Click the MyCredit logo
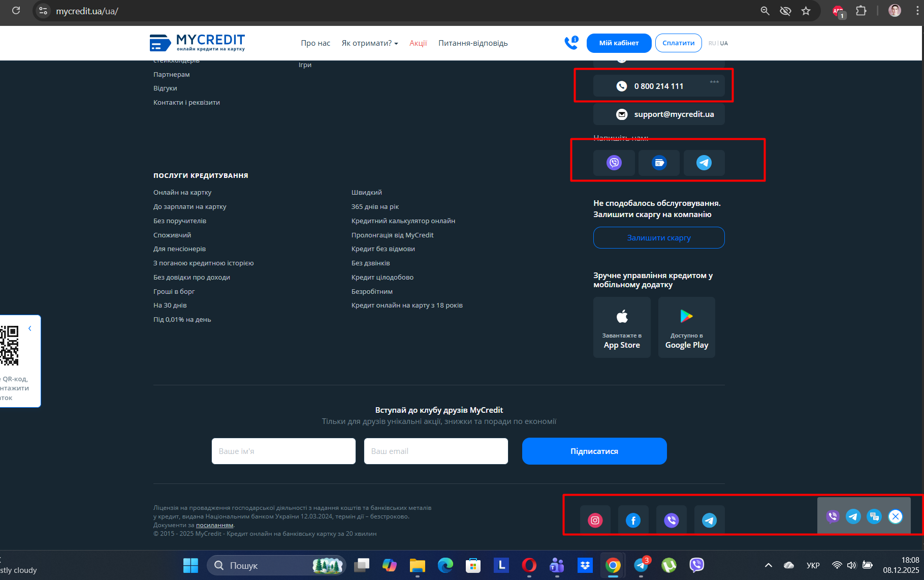The height and width of the screenshot is (580, 924). (197, 43)
